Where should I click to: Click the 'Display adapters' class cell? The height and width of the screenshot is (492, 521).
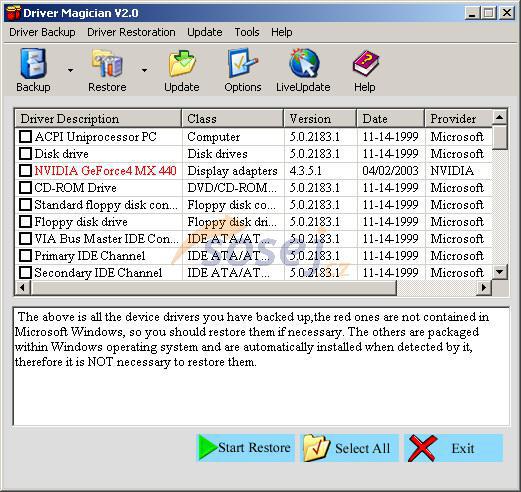(x=232, y=171)
